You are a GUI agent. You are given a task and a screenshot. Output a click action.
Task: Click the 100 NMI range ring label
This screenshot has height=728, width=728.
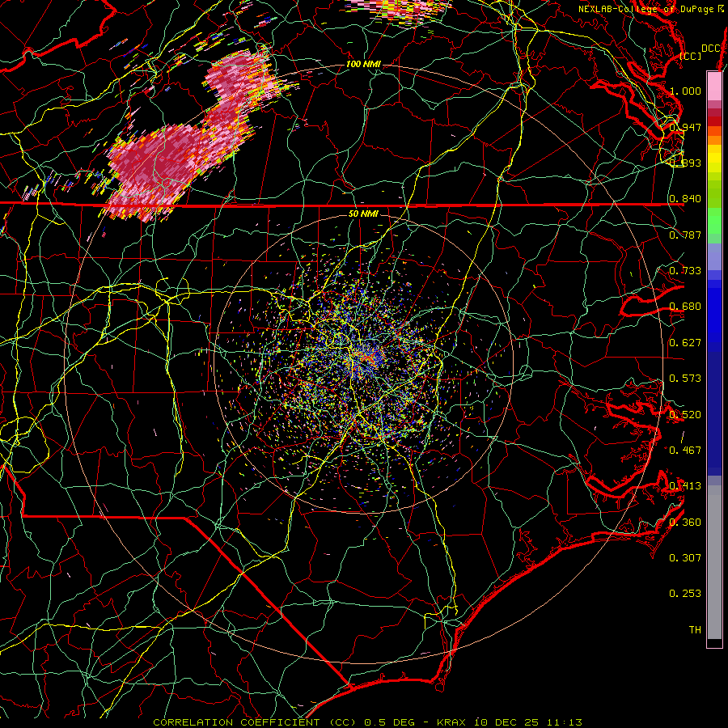click(363, 64)
